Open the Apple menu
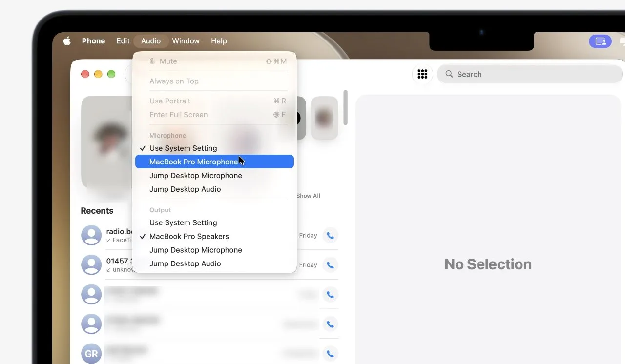The height and width of the screenshot is (364, 625). (x=67, y=41)
